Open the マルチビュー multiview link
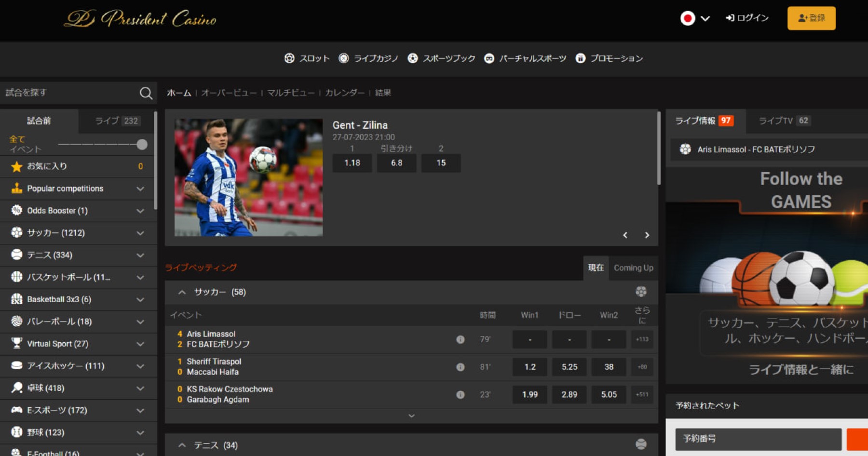This screenshot has height=456, width=868. (291, 93)
